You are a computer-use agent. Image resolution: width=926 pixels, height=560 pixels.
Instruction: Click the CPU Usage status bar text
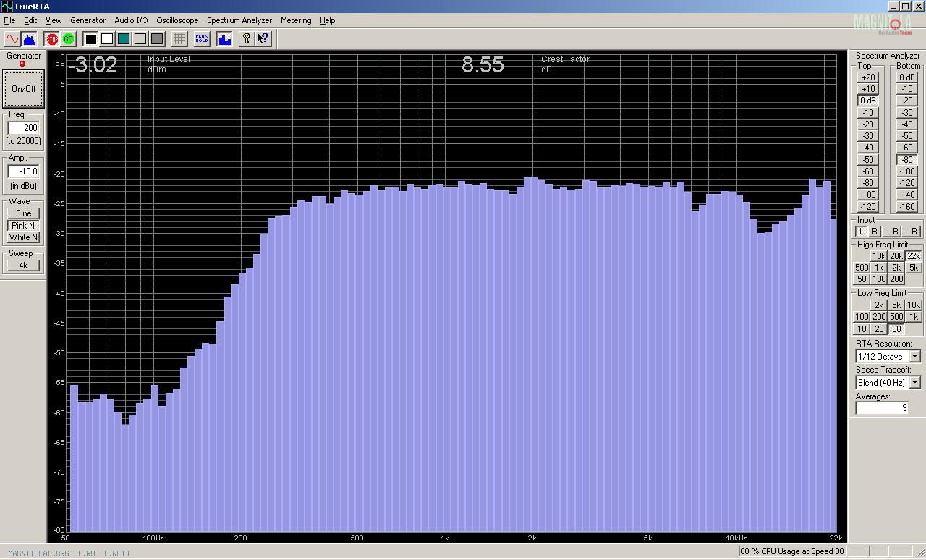click(791, 551)
